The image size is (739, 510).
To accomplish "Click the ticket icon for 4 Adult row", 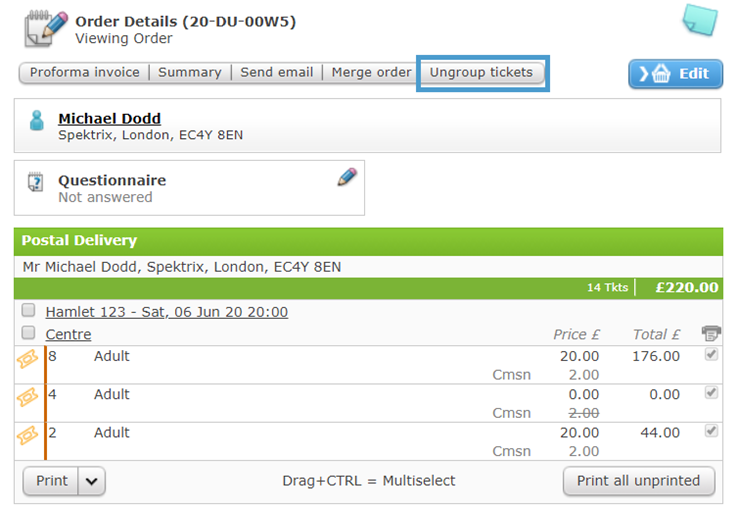I will click(x=27, y=397).
